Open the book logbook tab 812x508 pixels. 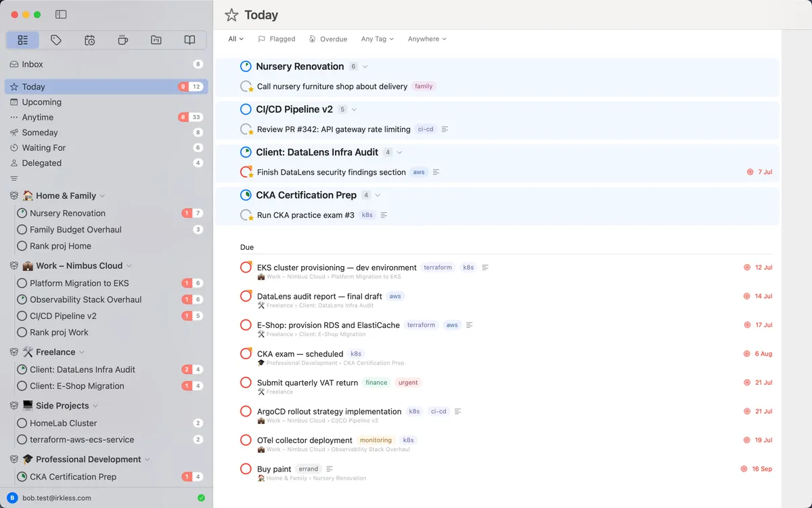(189, 40)
